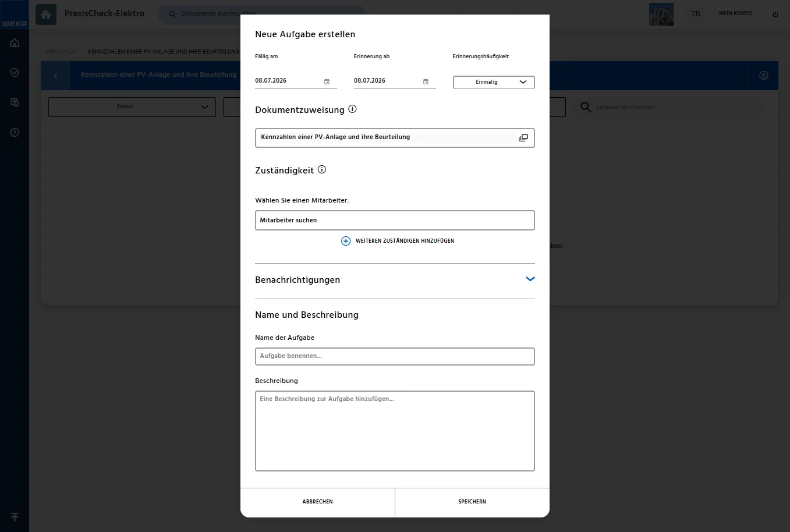
Task: Show info about Dokumentzuweisung
Action: point(352,109)
